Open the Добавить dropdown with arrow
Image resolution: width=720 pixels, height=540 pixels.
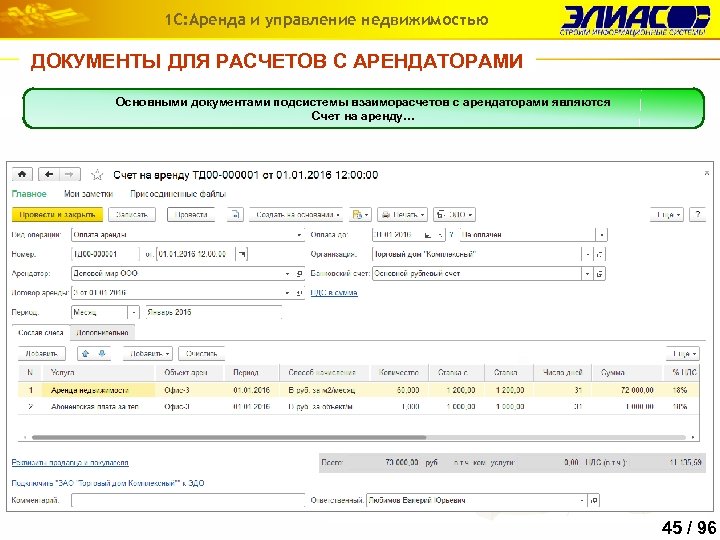(148, 354)
